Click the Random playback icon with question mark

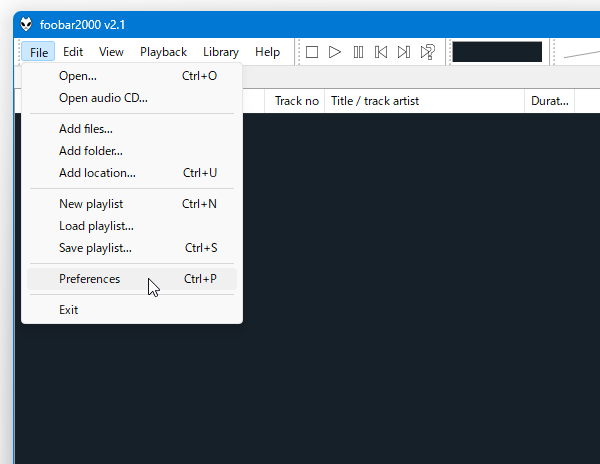click(427, 52)
